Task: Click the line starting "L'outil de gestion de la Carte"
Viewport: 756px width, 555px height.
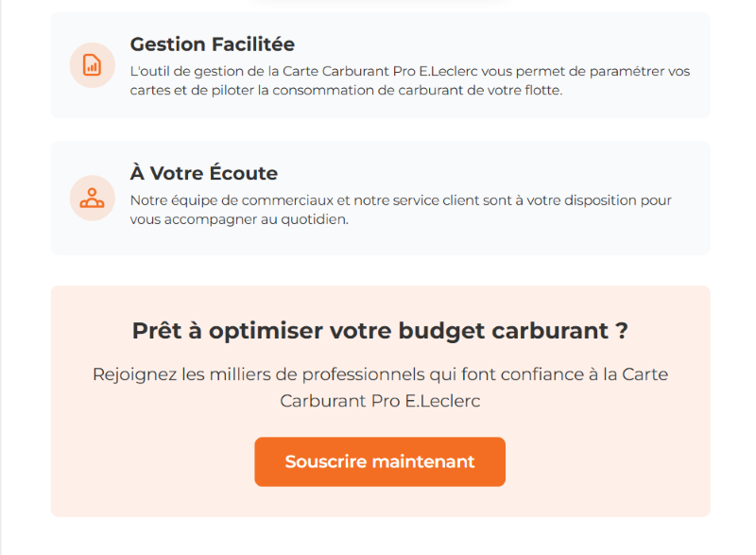Action: (409, 72)
